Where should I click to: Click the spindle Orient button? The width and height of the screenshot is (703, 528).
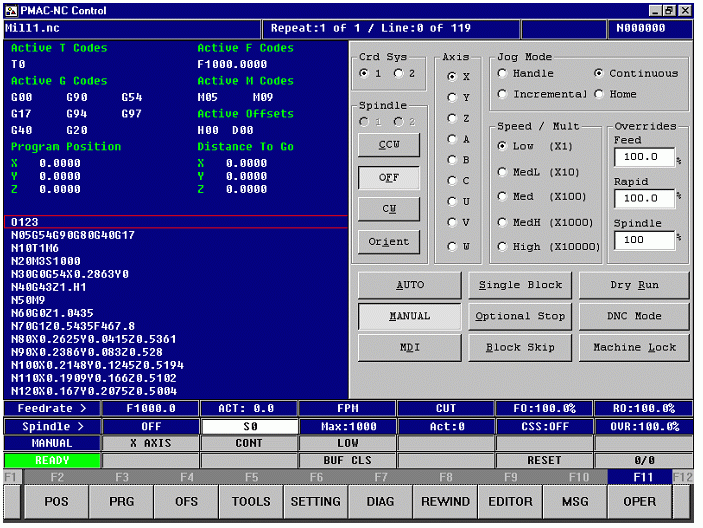tap(389, 242)
